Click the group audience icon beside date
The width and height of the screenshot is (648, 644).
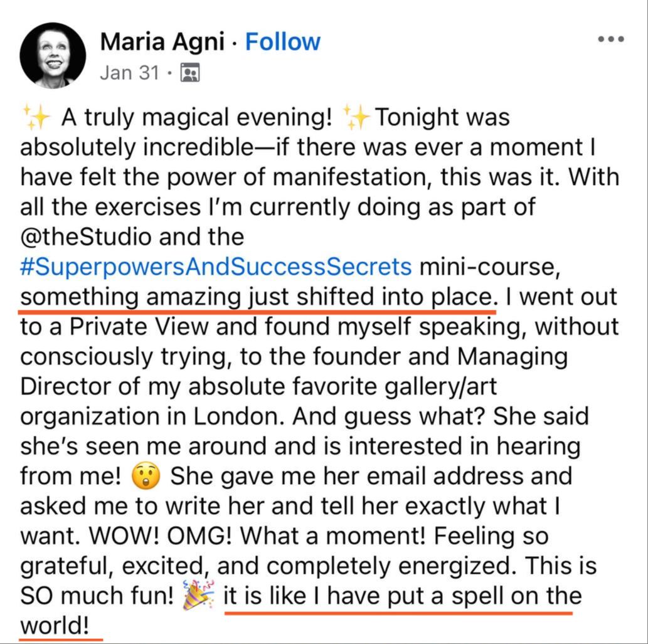click(189, 73)
